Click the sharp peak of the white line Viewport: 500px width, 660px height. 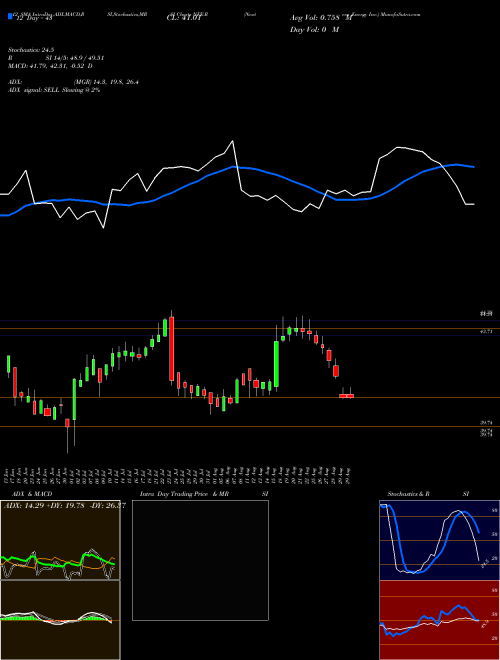click(x=232, y=142)
